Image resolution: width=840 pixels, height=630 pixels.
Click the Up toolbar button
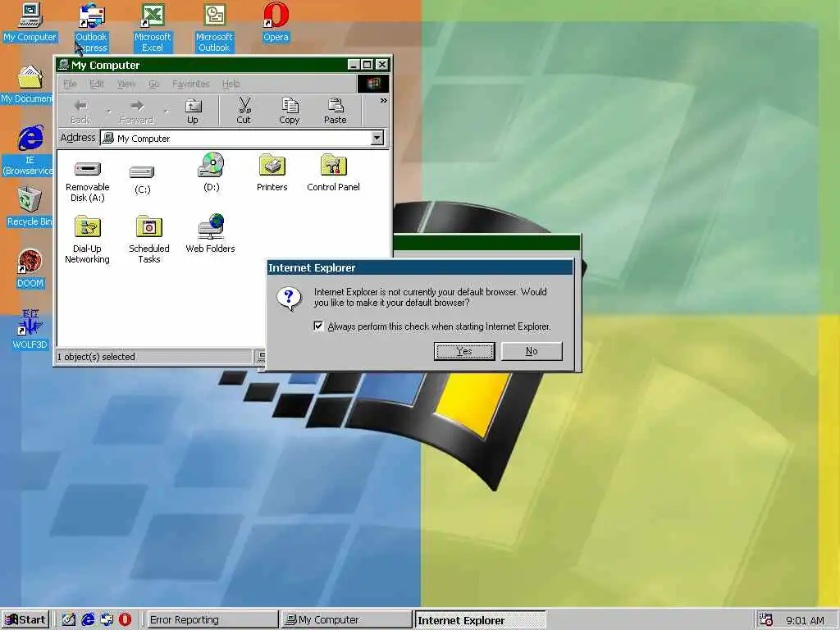(193, 112)
